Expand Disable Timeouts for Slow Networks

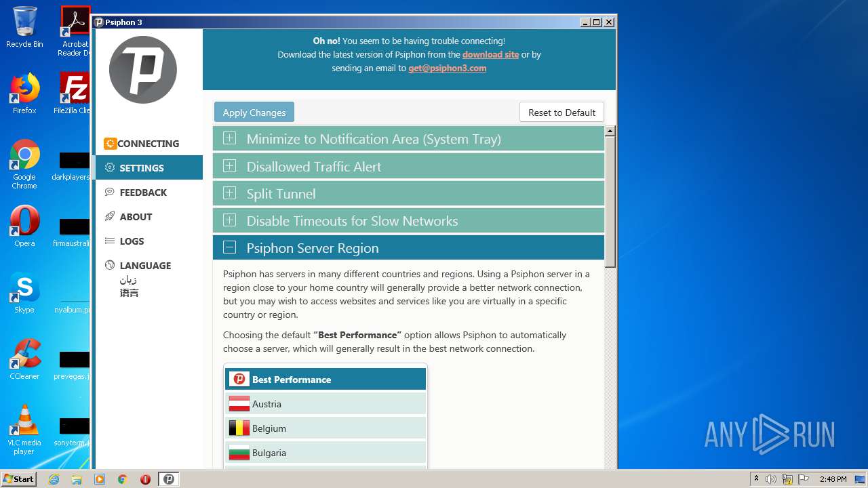click(x=408, y=220)
